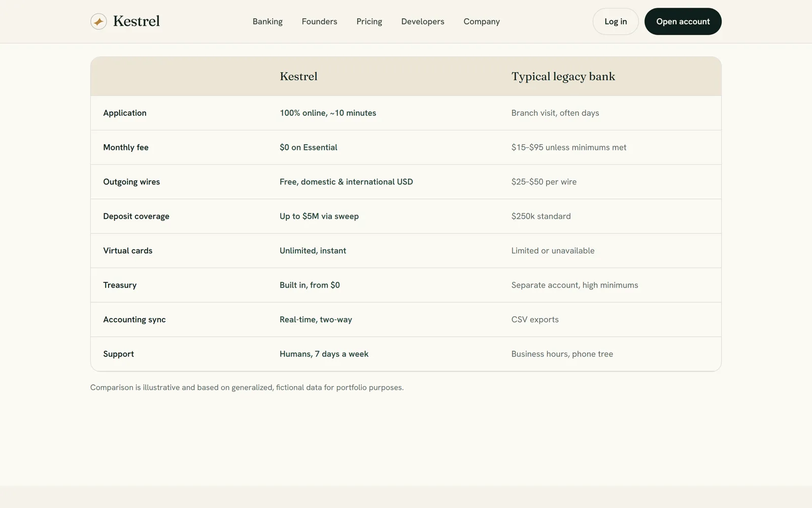812x508 pixels.
Task: Click 'Free, domestic & international USD' cell
Action: pyautogui.click(x=346, y=182)
